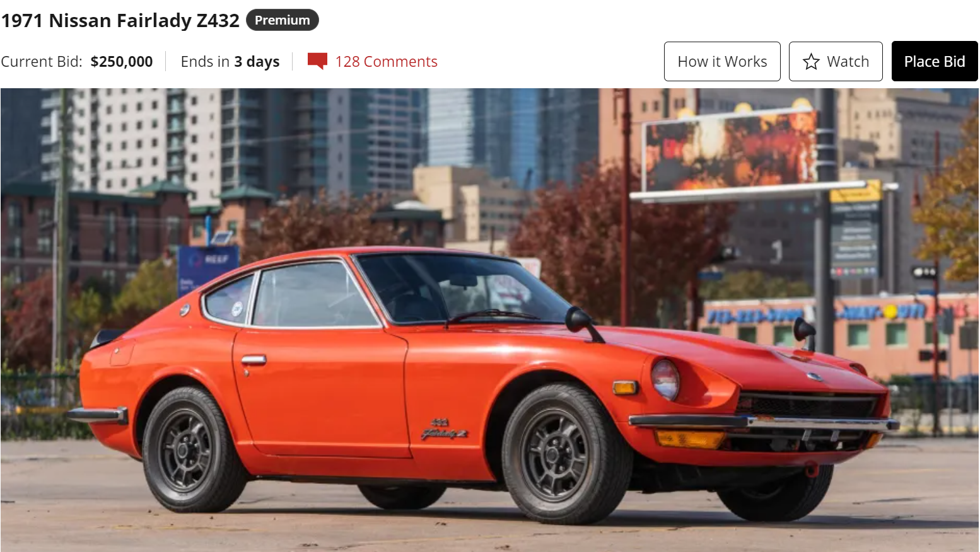Click the car's rear wheel in photo
Image resolution: width=980 pixels, height=552 pixels.
(x=191, y=450)
